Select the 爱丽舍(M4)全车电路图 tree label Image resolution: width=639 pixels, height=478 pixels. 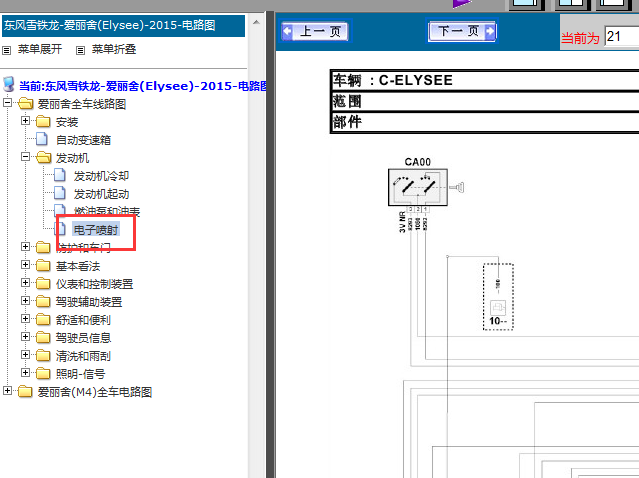click(95, 392)
